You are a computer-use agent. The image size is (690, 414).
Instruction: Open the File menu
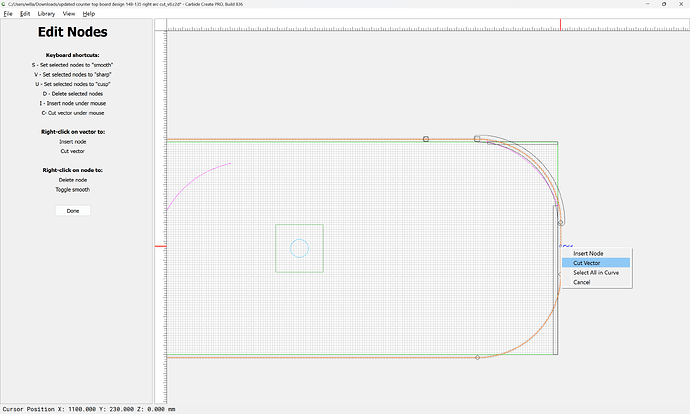pyautogui.click(x=7, y=14)
